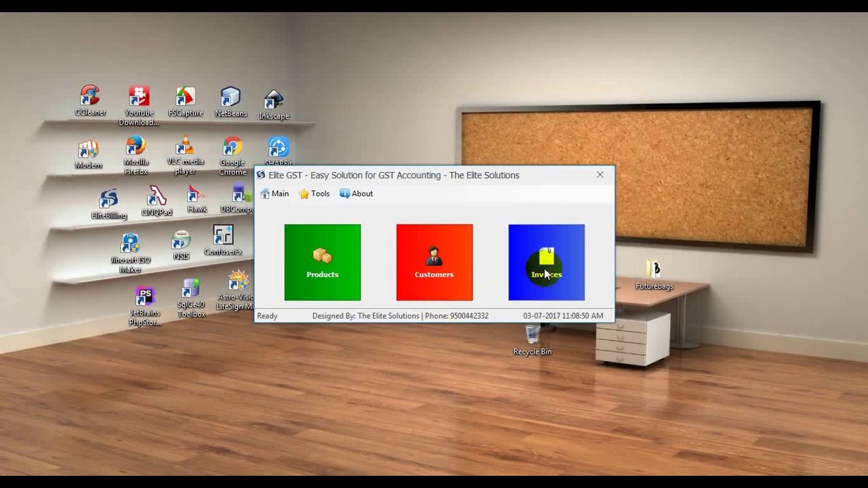
Task: Select the NetBeans desktop shortcut
Action: pyautogui.click(x=231, y=102)
